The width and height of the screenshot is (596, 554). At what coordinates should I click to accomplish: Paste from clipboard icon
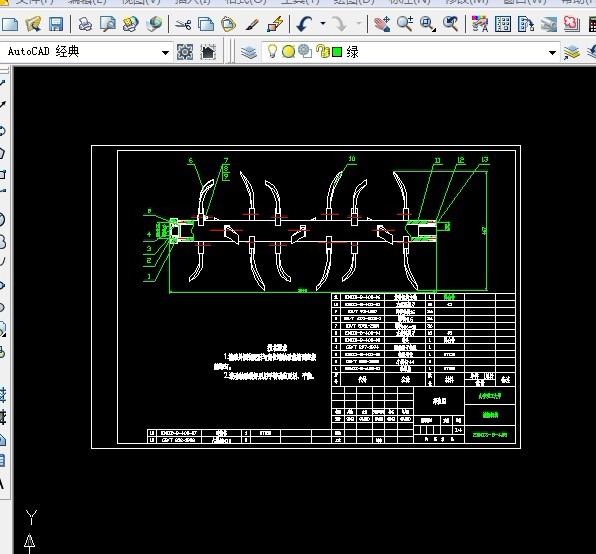pyautogui.click(x=228, y=24)
